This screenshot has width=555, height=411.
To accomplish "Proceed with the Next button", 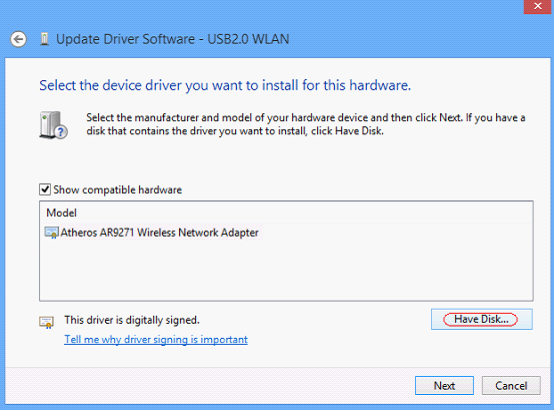I will pos(444,385).
